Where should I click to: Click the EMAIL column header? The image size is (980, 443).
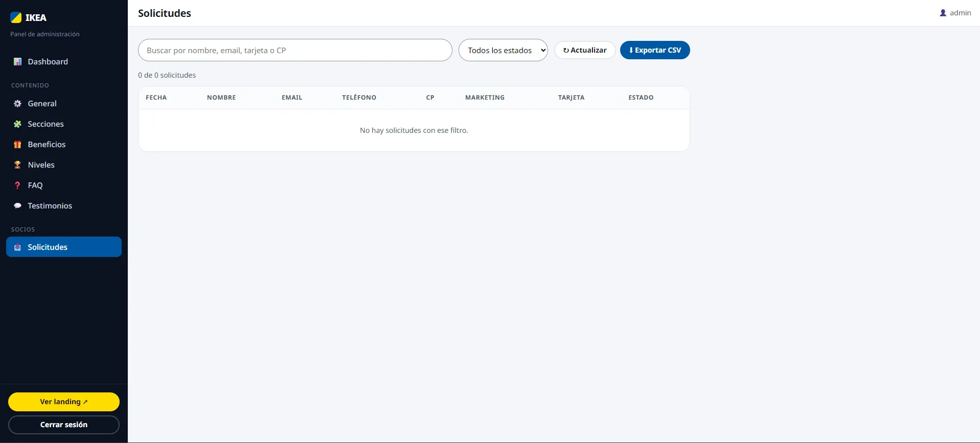[292, 98]
